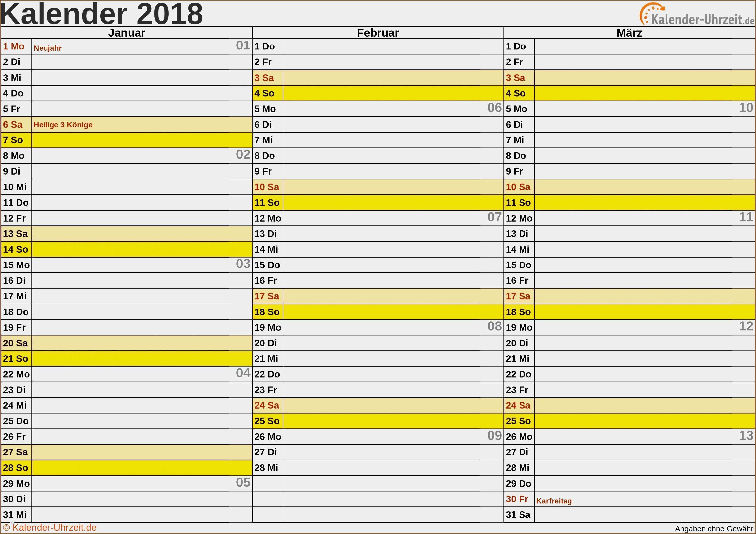The height and width of the screenshot is (534, 756).
Task: Click the orange clock logo icon
Action: click(646, 13)
